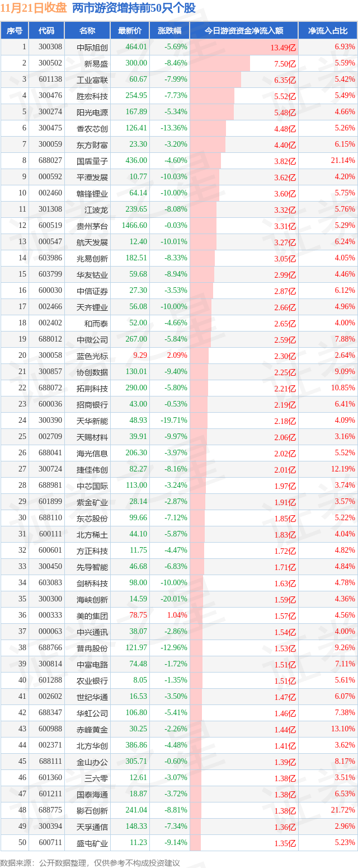Click stock name 中信证券
358x868 pixels.
pyautogui.click(x=92, y=291)
